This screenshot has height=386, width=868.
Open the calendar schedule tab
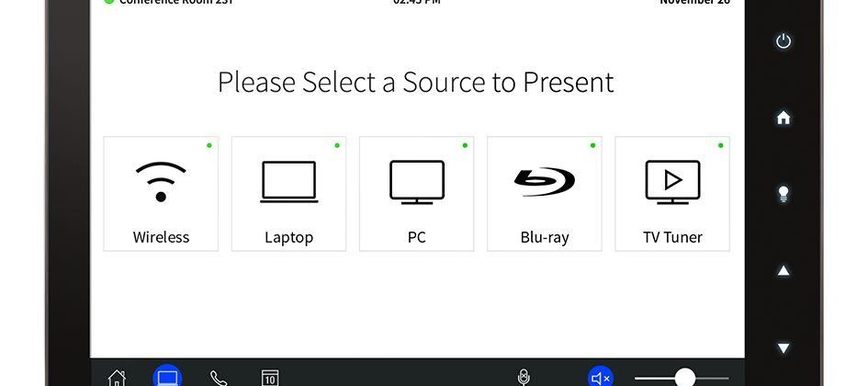click(x=270, y=378)
